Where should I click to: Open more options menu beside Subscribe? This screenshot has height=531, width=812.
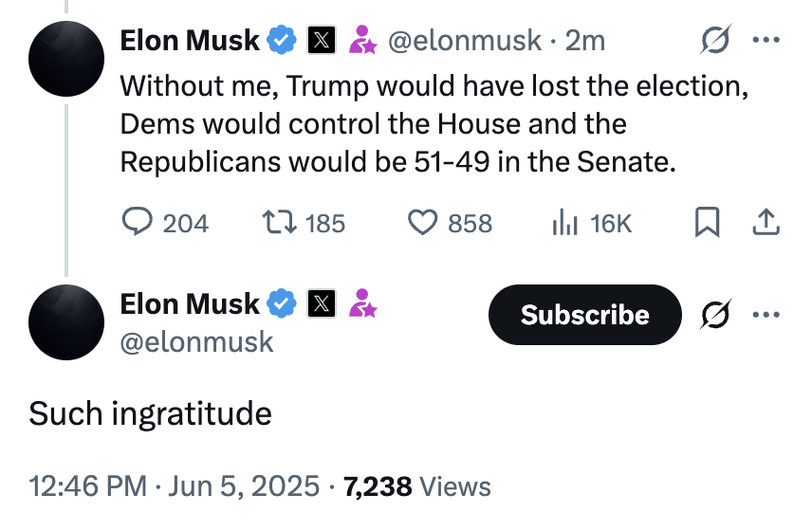tap(766, 314)
